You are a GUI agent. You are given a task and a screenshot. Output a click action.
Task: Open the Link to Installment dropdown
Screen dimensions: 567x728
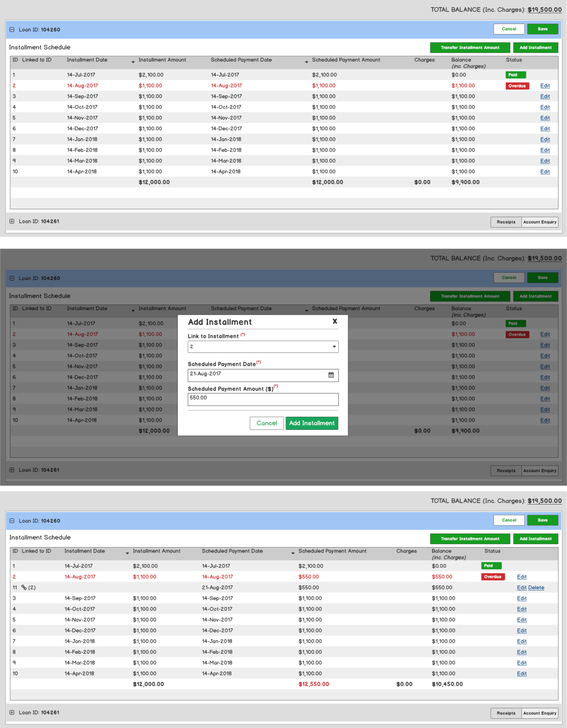pyautogui.click(x=263, y=347)
